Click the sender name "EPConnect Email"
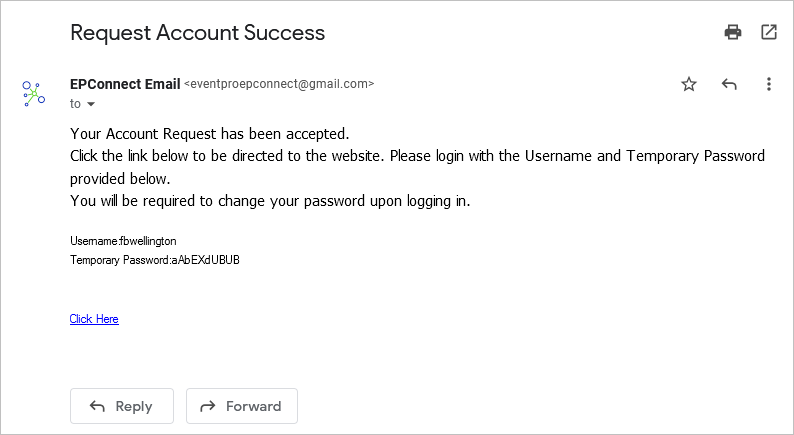 [125, 84]
